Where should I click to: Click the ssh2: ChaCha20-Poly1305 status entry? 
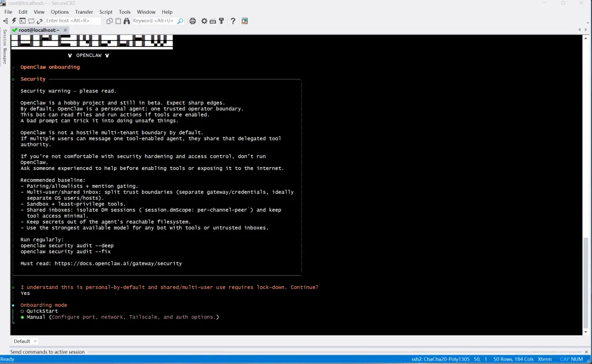click(x=440, y=359)
